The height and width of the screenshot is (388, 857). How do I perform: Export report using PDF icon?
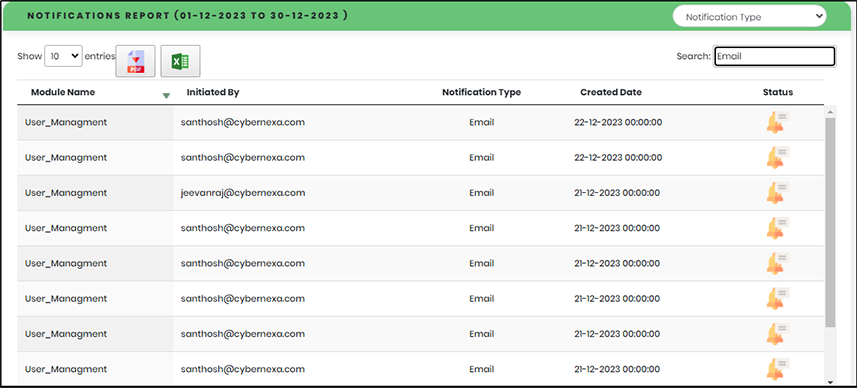(x=136, y=61)
